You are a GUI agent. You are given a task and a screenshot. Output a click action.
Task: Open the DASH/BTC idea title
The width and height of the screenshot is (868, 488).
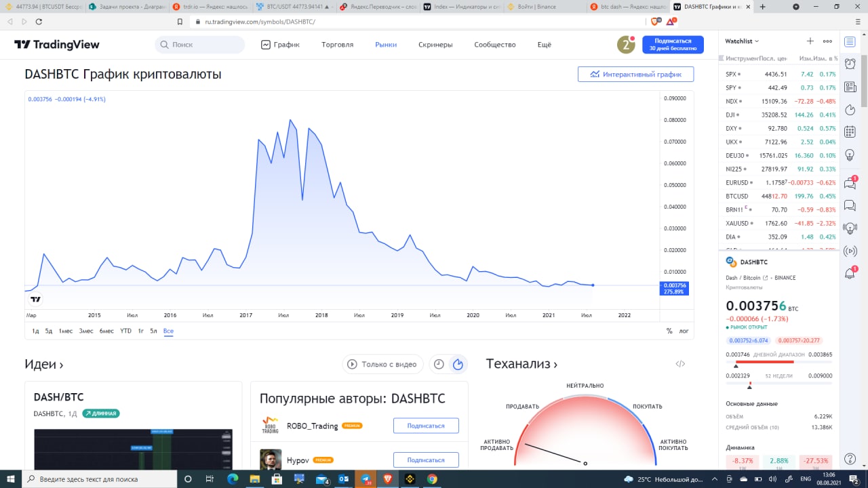click(59, 397)
